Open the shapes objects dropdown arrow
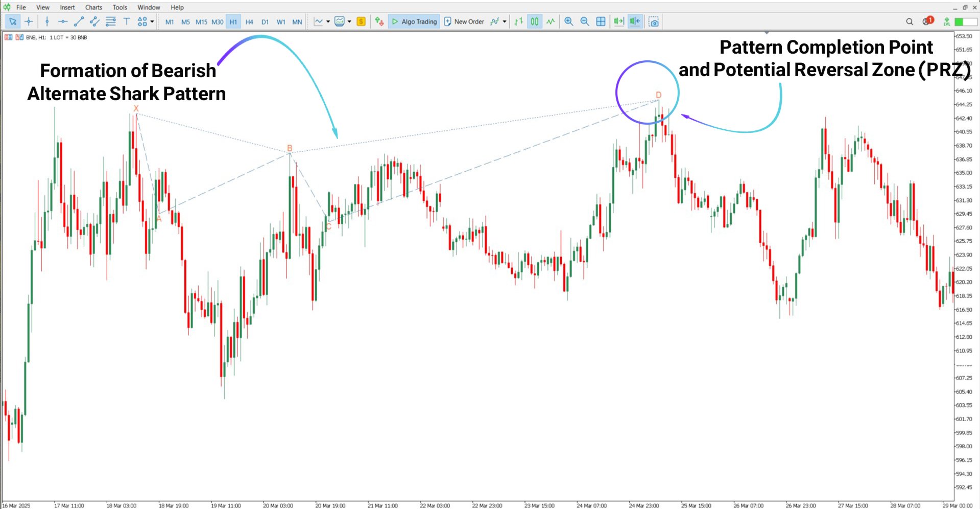Viewport: 980px width, 509px height. pos(152,21)
